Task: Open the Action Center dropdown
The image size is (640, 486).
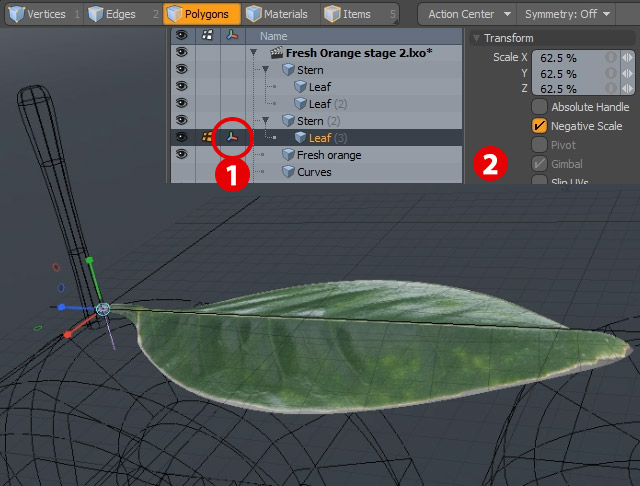Action: click(468, 14)
